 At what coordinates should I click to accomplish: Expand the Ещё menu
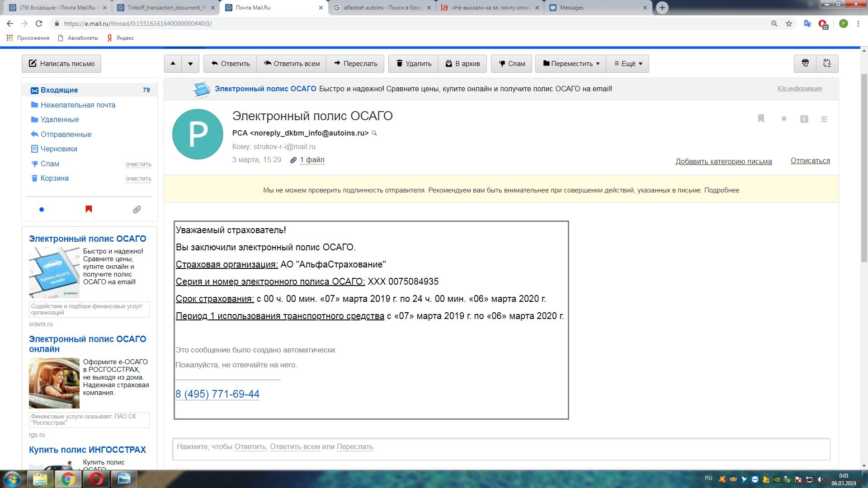[x=627, y=64]
